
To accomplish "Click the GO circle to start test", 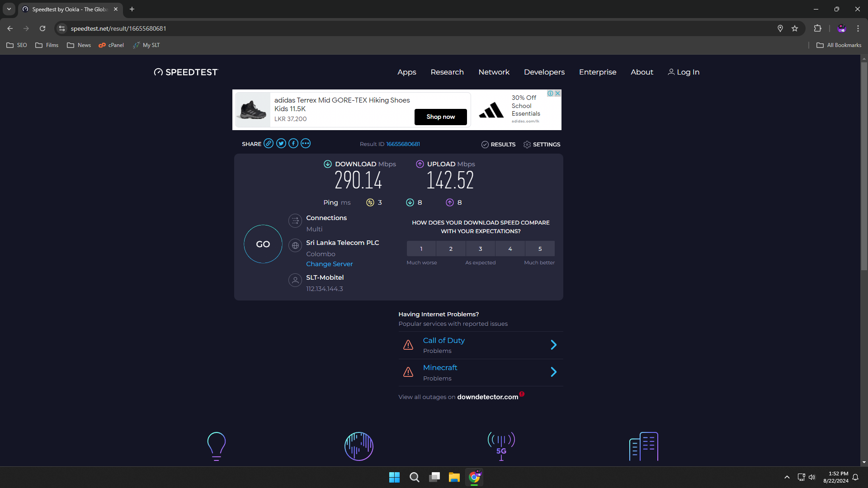I will [263, 244].
